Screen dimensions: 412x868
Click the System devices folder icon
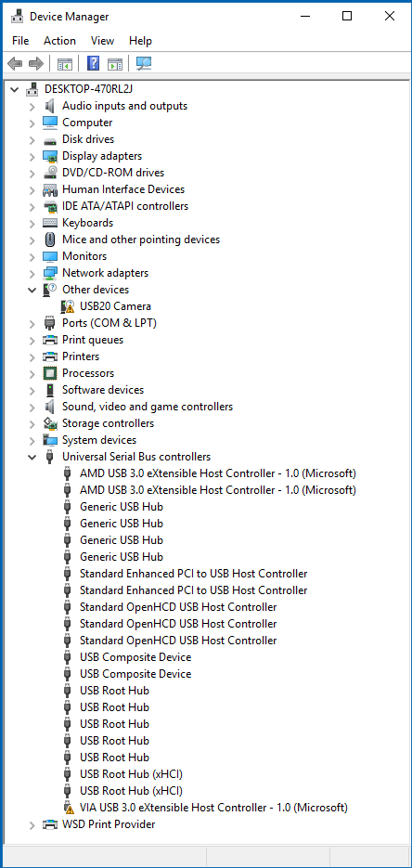(x=50, y=440)
